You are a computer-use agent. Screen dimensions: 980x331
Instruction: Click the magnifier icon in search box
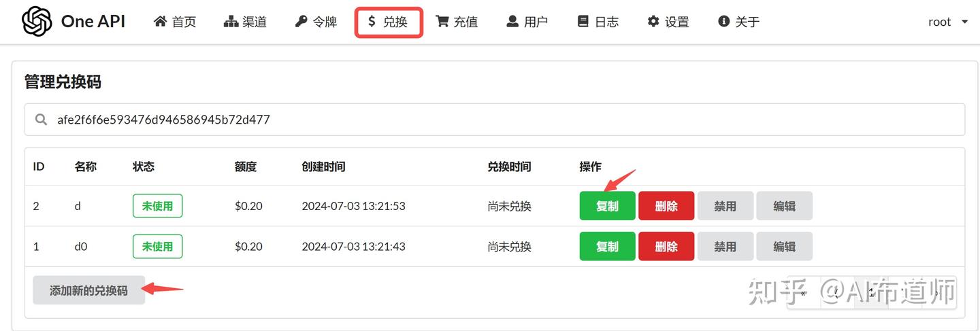point(41,120)
